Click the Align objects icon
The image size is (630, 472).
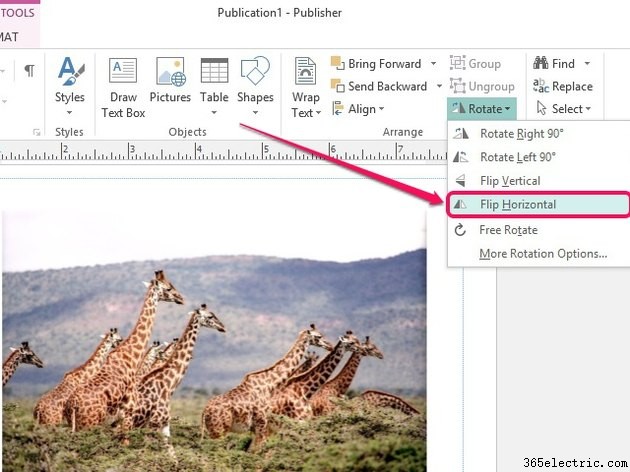pos(338,108)
